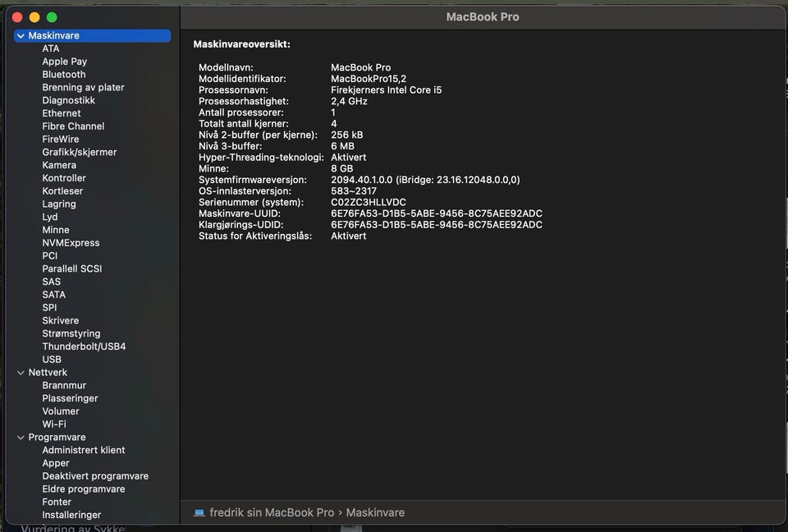The image size is (788, 532).
Task: Click processor name 'Firekjerners Intel Core i5'
Action: 386,90
